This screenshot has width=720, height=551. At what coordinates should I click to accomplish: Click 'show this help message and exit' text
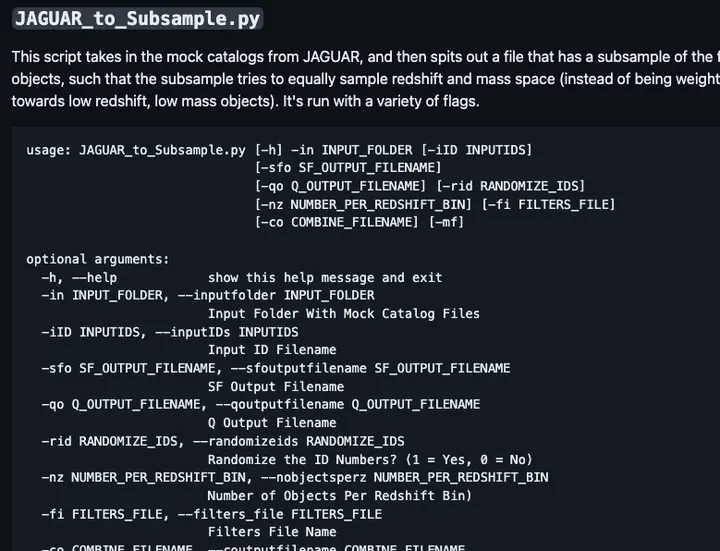325,277
